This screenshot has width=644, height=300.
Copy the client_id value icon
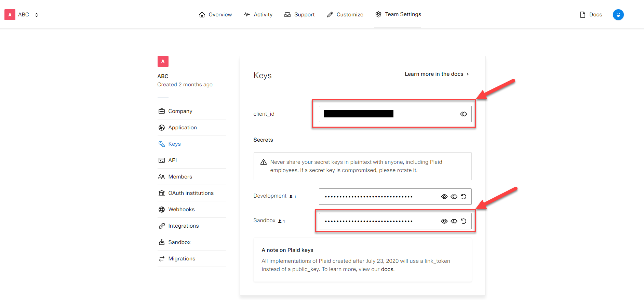click(463, 114)
